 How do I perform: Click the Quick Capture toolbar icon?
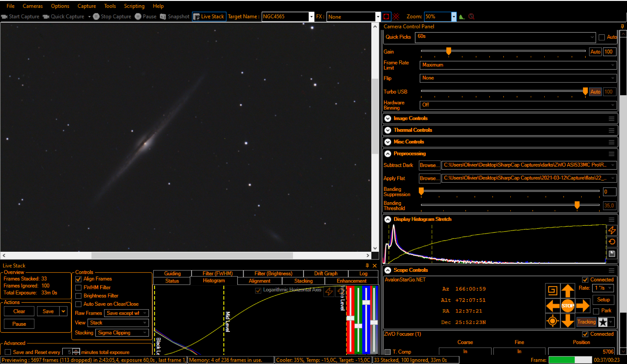(46, 17)
